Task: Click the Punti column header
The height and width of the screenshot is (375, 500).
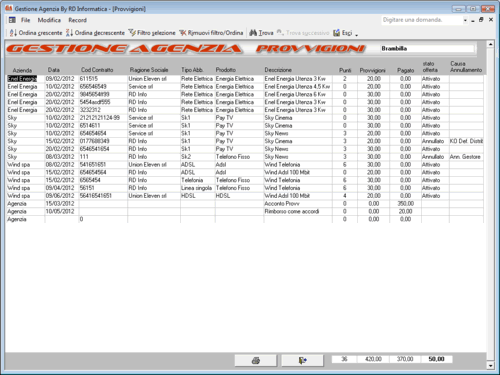Action: click(345, 70)
